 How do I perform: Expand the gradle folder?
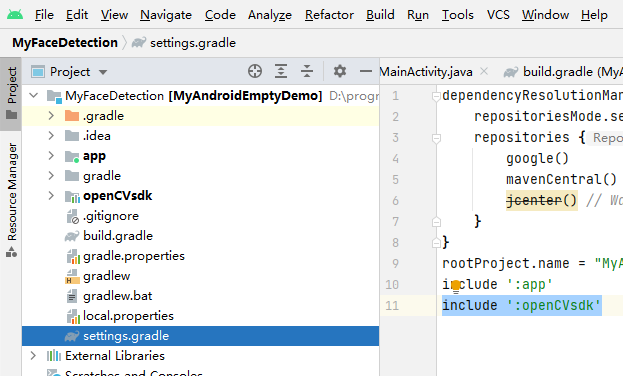point(51,176)
